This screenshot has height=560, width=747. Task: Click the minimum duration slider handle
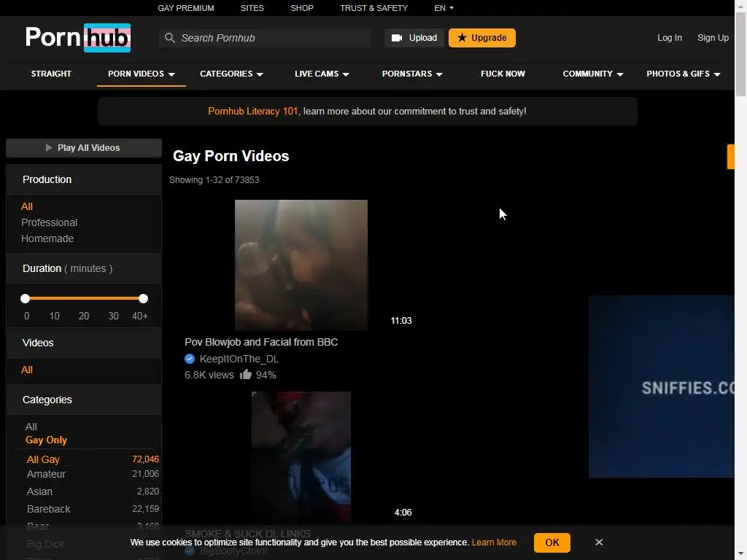(26, 298)
